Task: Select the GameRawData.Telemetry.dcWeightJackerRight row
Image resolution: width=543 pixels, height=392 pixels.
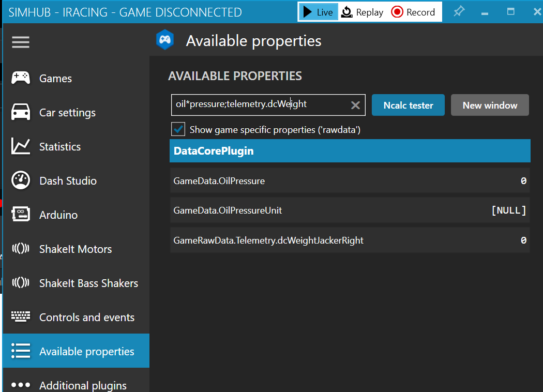Action: point(350,240)
